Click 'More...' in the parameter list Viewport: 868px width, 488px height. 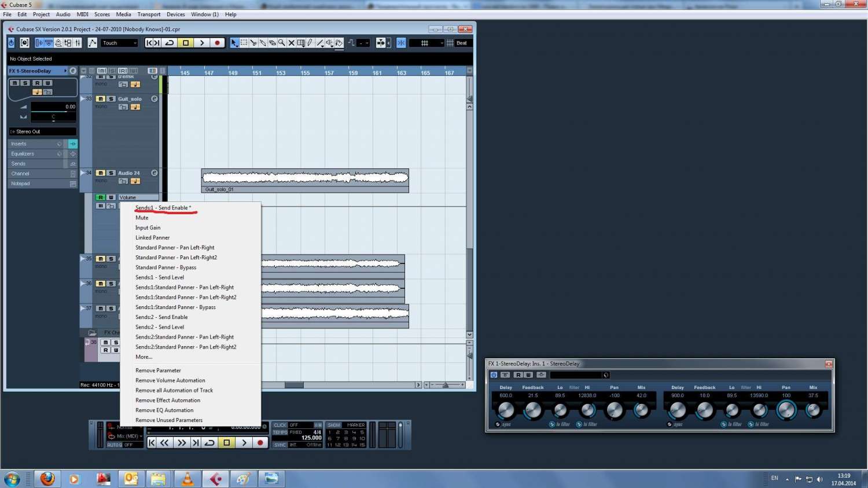click(x=144, y=357)
